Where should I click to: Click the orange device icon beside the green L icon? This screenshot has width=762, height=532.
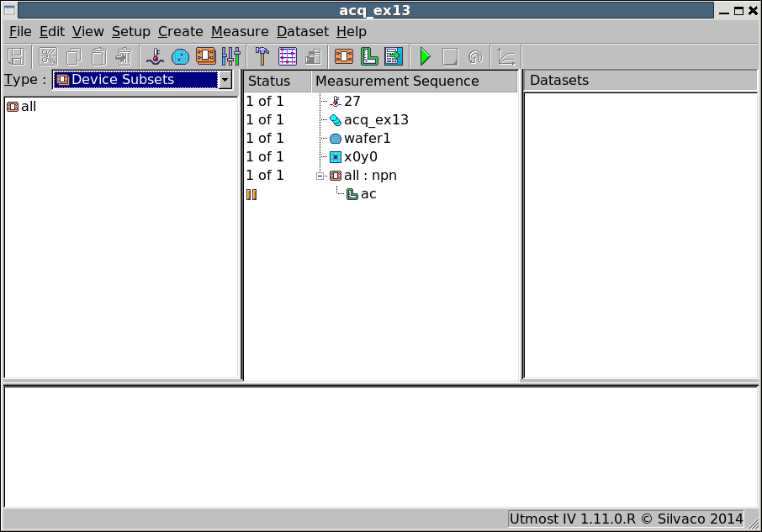pos(344,57)
